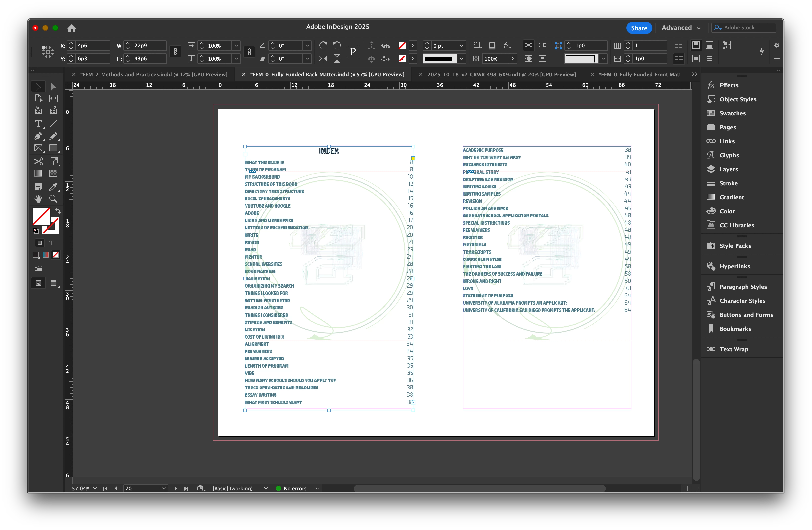Open the zoom level dropdown at 57.04%

(95, 488)
